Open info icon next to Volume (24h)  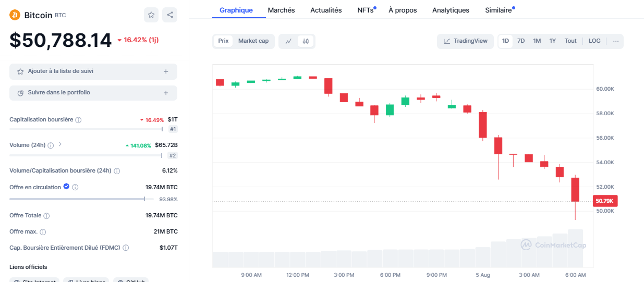tap(51, 145)
